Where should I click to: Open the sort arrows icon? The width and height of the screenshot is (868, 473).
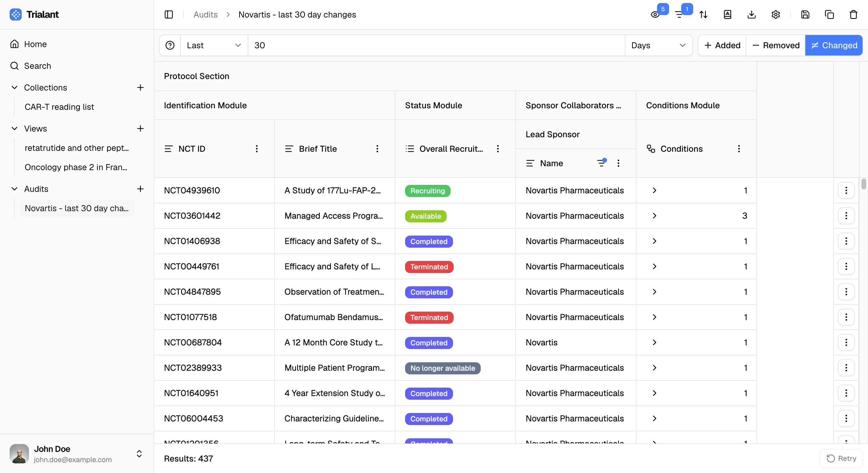(x=703, y=14)
